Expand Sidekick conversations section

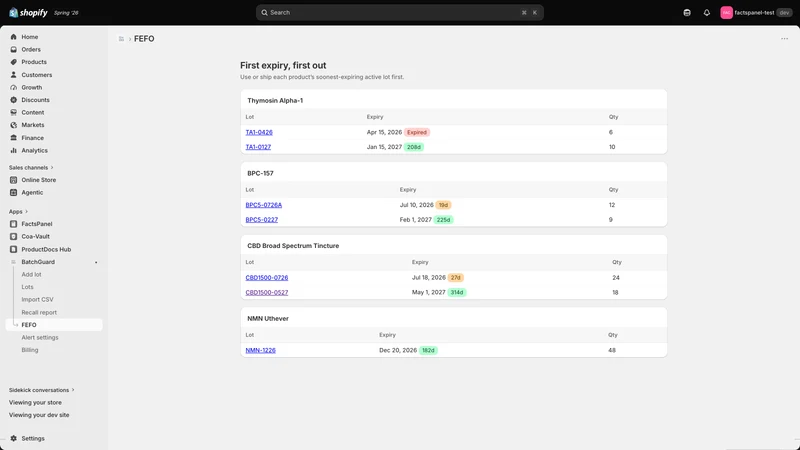pyautogui.click(x=41, y=390)
